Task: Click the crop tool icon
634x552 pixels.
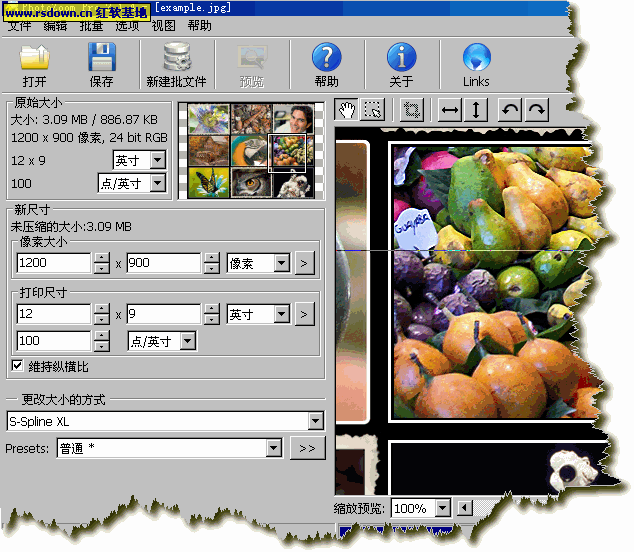Action: pos(411,110)
